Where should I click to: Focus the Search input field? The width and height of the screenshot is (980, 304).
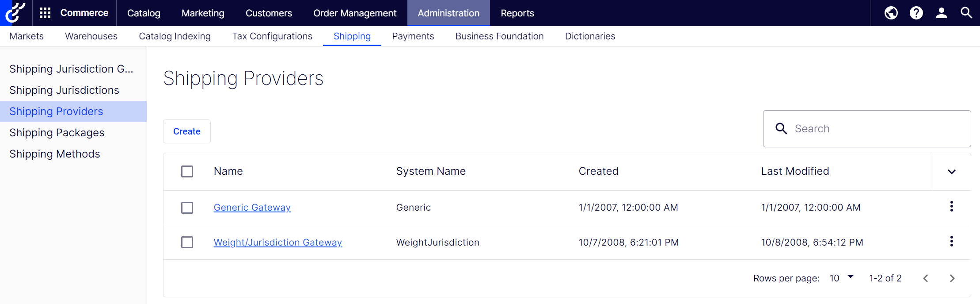tap(867, 129)
